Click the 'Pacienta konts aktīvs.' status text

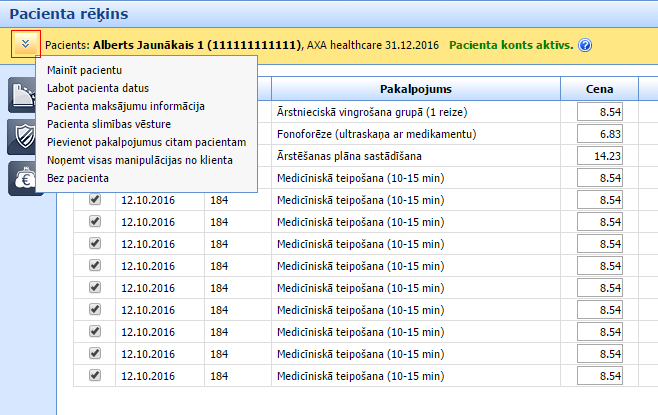click(x=510, y=45)
